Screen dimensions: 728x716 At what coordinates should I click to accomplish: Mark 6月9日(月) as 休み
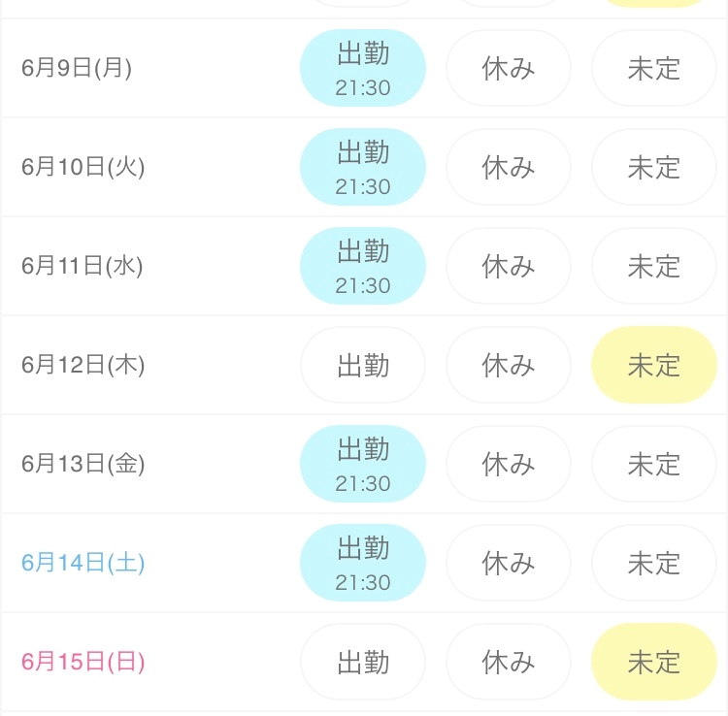(x=509, y=68)
